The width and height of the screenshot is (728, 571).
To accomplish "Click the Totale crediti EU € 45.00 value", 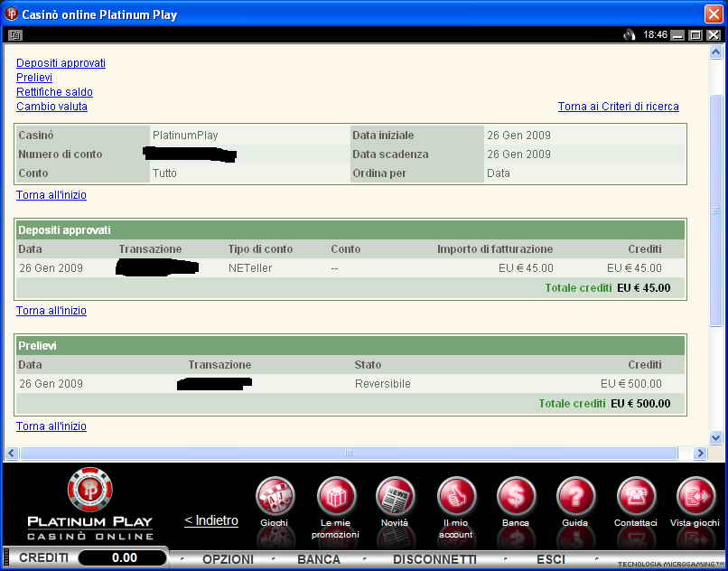I will (643, 287).
